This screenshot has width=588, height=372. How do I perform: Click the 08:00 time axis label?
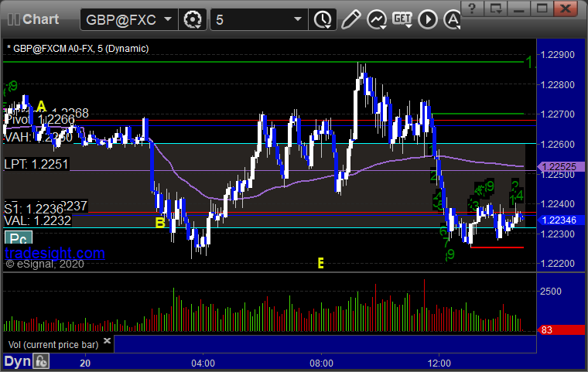click(x=321, y=363)
